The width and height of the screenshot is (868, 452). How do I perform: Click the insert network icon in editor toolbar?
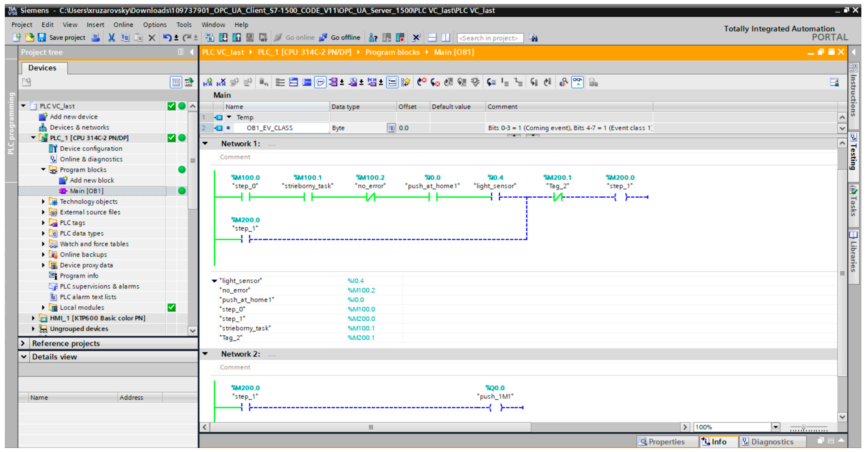[x=208, y=82]
